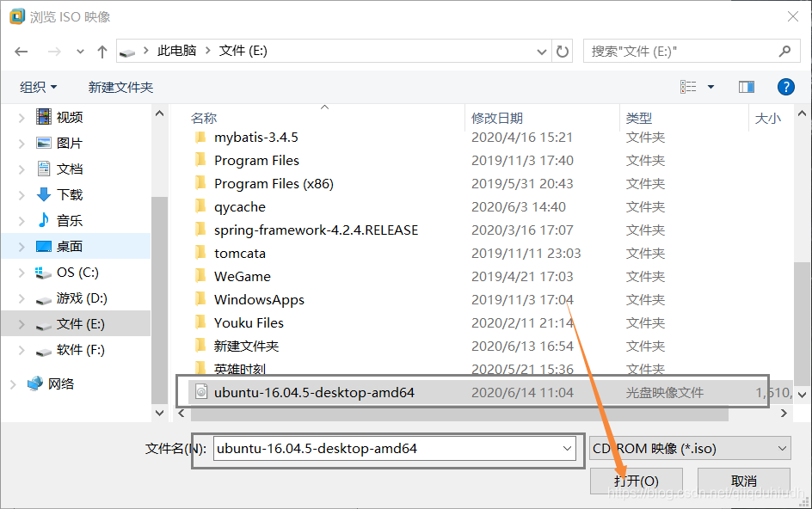
Task: Select the tomcata folder icon
Action: pos(200,253)
